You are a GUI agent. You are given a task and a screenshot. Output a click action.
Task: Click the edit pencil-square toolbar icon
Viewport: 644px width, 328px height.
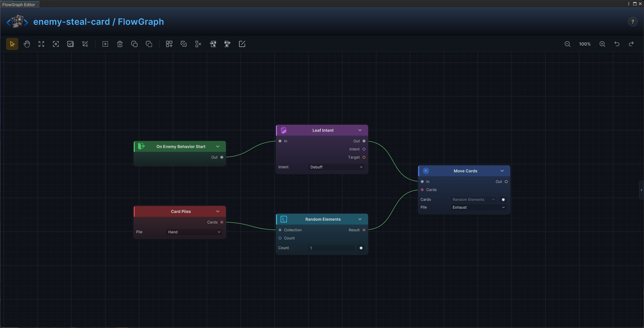point(242,44)
